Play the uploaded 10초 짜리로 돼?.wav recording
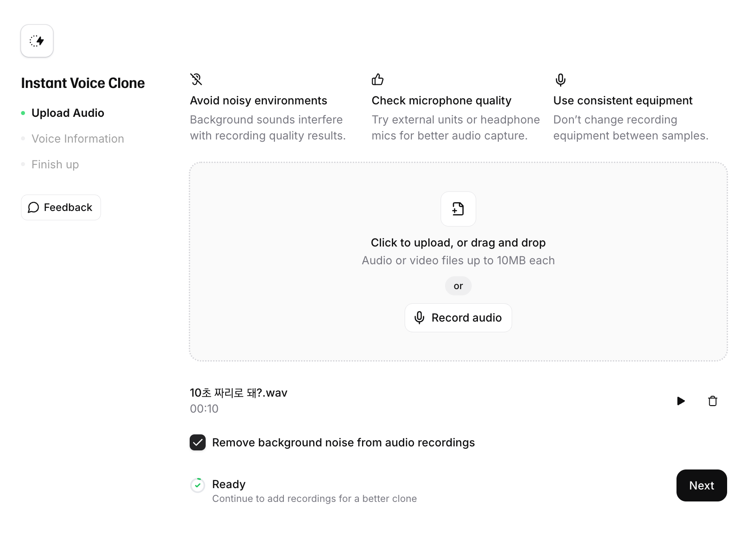This screenshot has height=533, width=756. click(680, 401)
